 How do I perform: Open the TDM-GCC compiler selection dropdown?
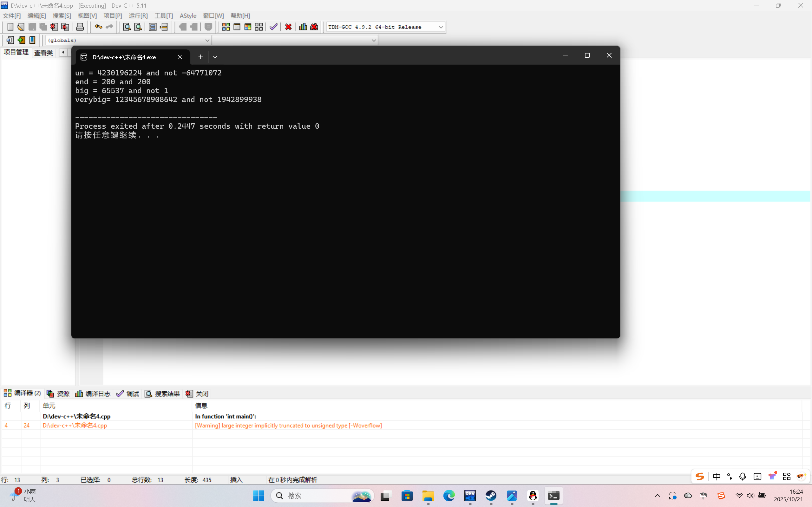441,27
